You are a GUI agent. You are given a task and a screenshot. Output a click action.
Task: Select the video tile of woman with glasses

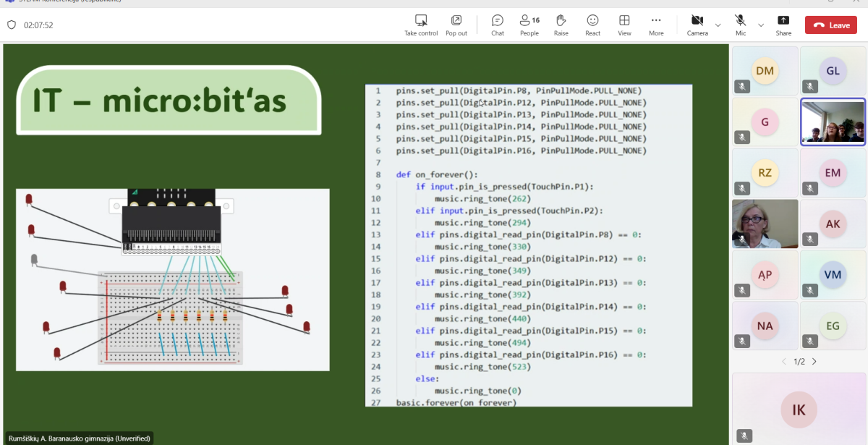pos(765,224)
